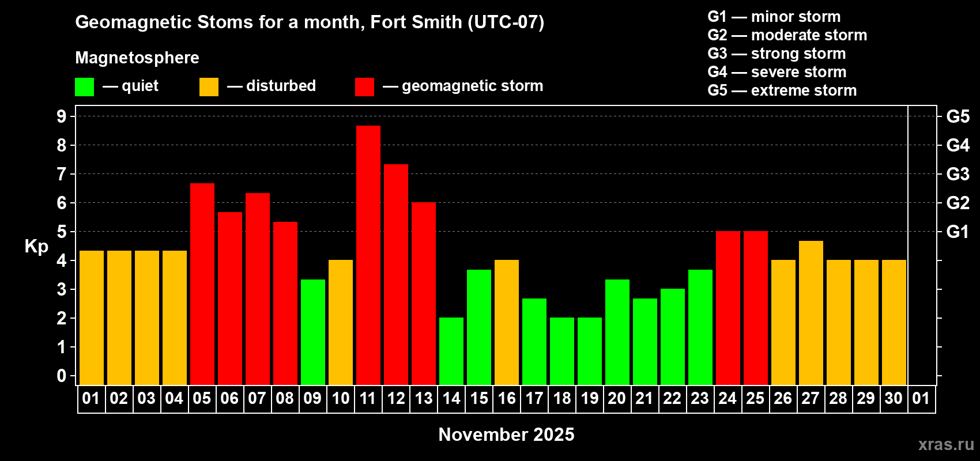Click the chart title mentioning Fort Smith
The height and width of the screenshot is (461, 980).
(310, 22)
